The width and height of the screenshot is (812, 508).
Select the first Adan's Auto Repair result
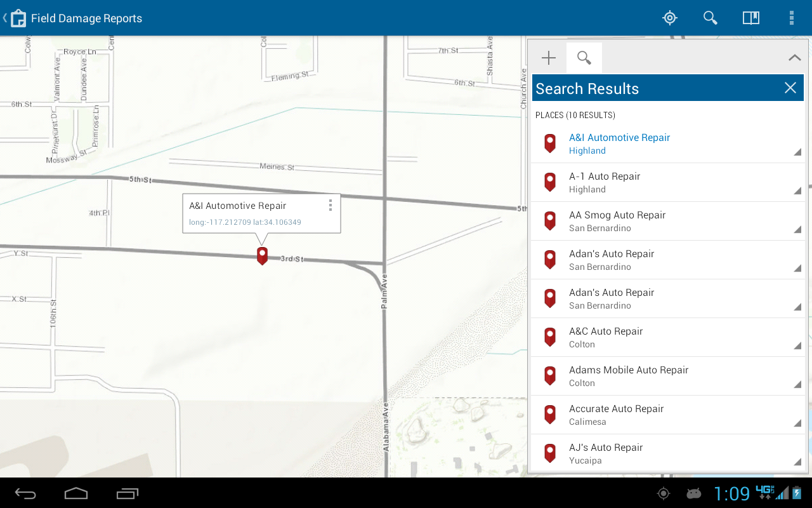tap(667, 260)
